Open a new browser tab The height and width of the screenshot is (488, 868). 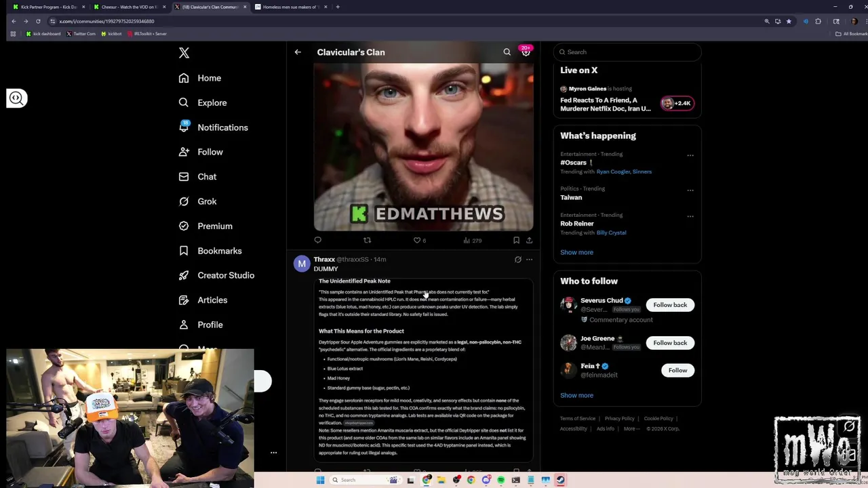coord(338,7)
